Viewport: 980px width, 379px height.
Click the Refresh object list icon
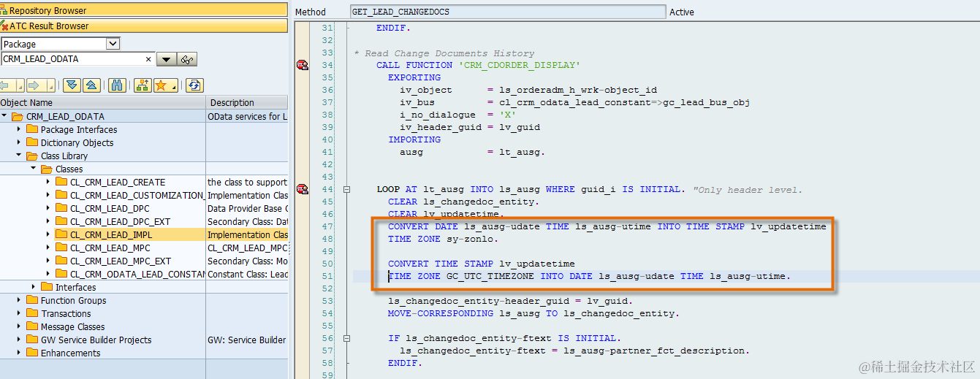click(x=194, y=85)
